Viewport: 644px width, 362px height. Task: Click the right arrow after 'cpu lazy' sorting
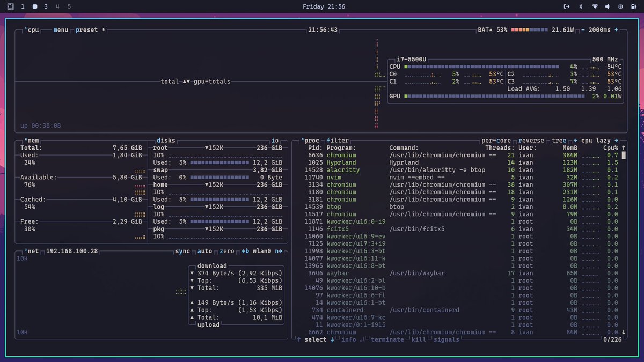(617, 141)
